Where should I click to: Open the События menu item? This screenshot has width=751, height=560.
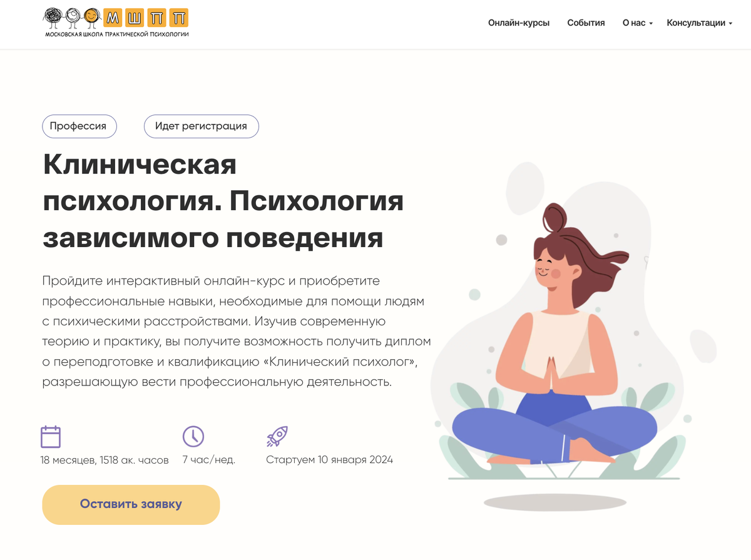click(x=586, y=23)
